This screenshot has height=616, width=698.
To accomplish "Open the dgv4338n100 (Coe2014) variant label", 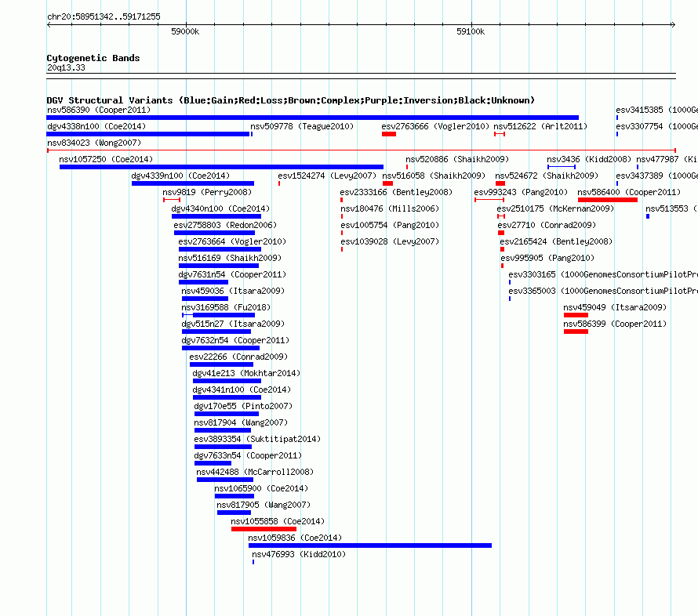I will pos(96,126).
